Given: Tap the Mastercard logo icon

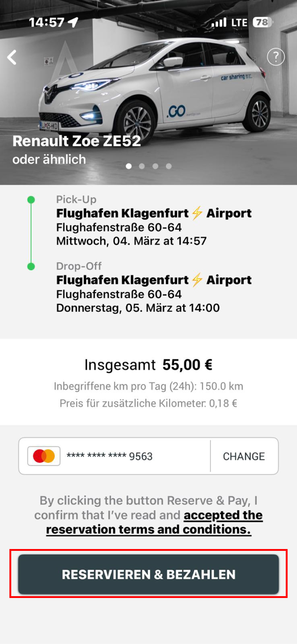Looking at the screenshot, I should pyautogui.click(x=44, y=456).
